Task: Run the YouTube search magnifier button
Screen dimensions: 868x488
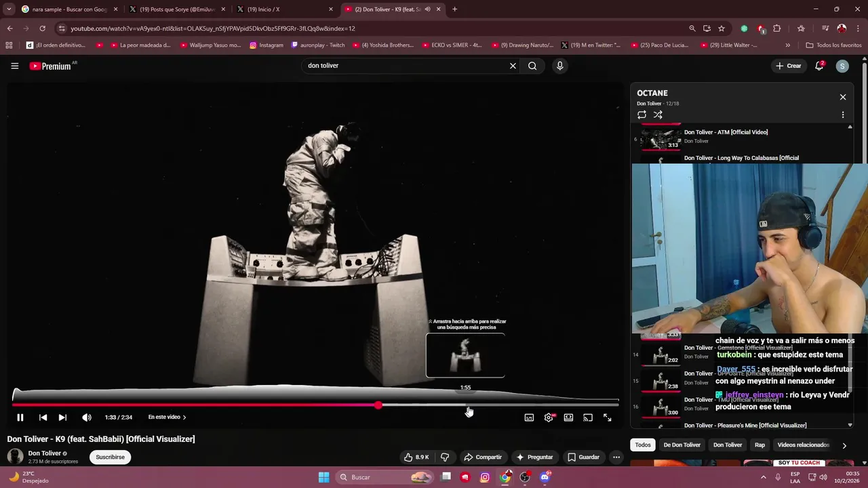Action: pos(532,66)
